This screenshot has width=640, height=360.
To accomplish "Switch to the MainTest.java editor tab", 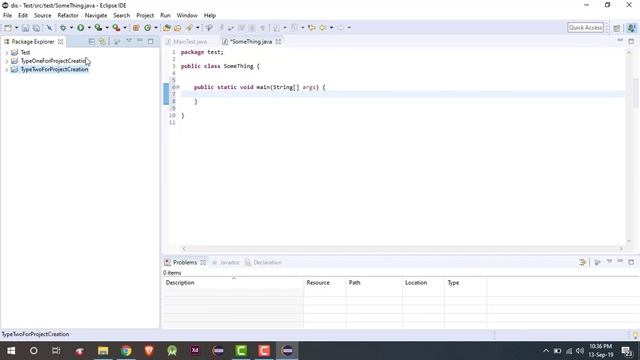I will coord(190,42).
